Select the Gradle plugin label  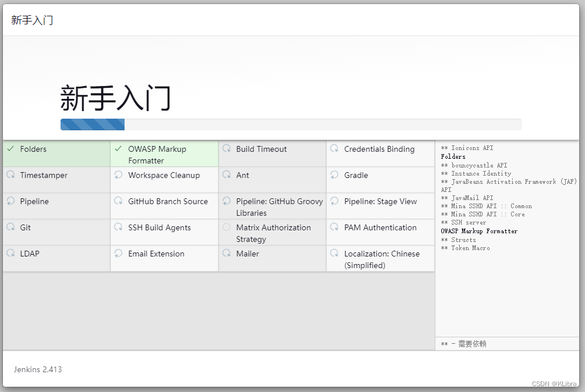[x=356, y=175]
